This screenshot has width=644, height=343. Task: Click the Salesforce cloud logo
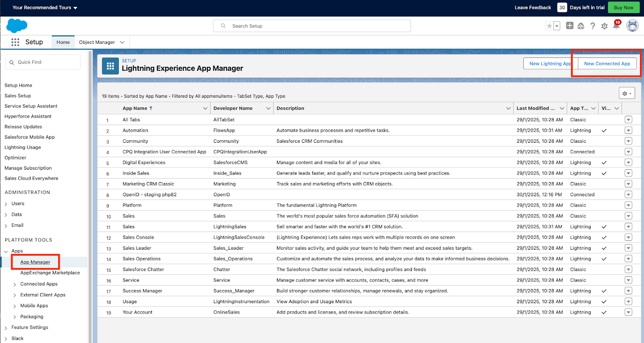(17, 26)
